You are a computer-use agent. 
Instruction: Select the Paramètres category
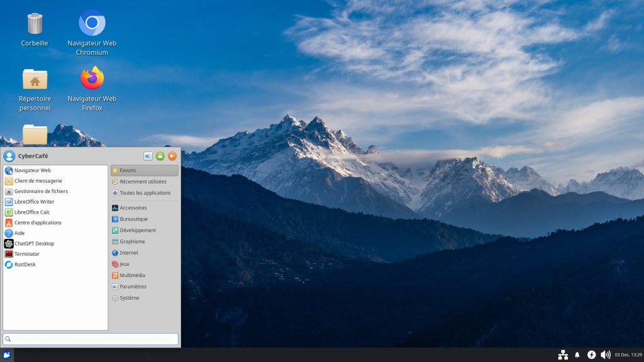133,287
